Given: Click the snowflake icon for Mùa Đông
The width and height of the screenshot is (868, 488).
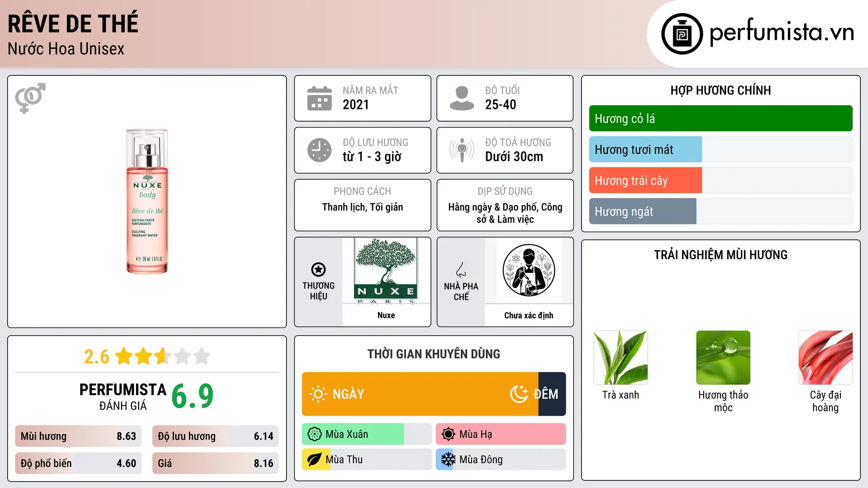Looking at the screenshot, I should pos(448,460).
